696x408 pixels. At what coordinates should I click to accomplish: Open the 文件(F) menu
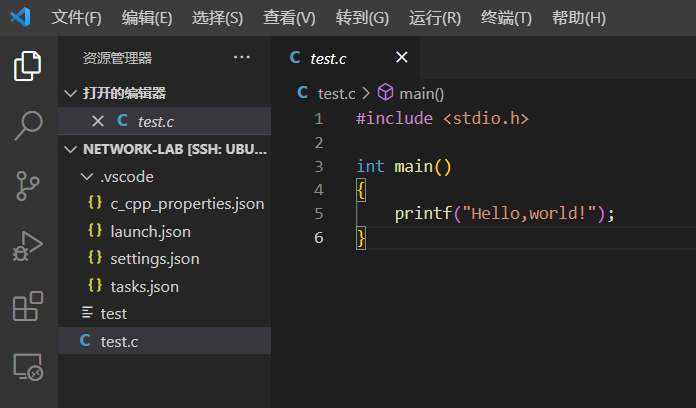coord(76,18)
